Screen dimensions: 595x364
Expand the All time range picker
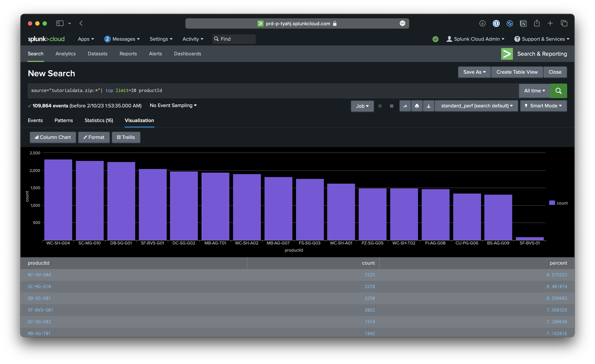(534, 91)
